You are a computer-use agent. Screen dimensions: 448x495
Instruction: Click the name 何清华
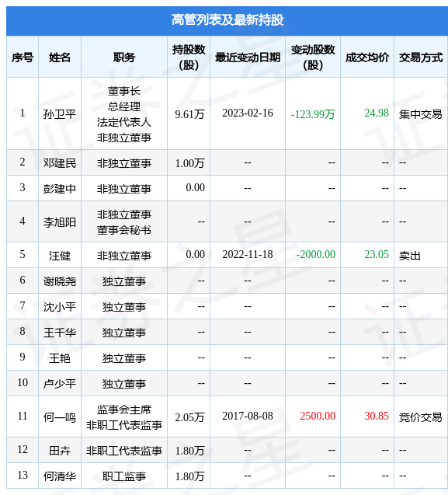point(60,476)
